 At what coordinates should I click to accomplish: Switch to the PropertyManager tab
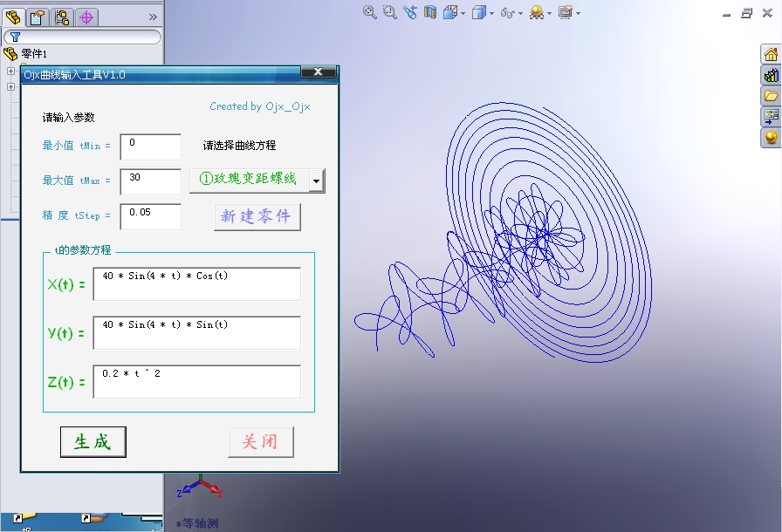(38, 17)
